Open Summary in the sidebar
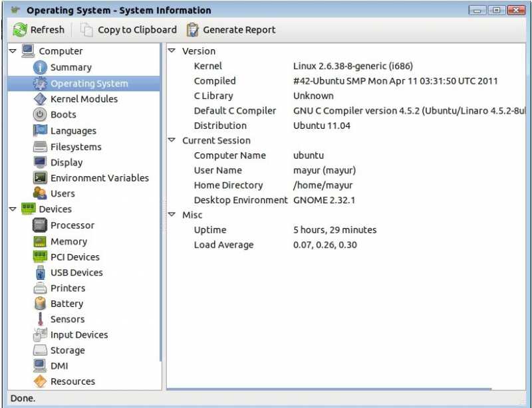Viewport: 532px width, 408px height. [x=70, y=68]
